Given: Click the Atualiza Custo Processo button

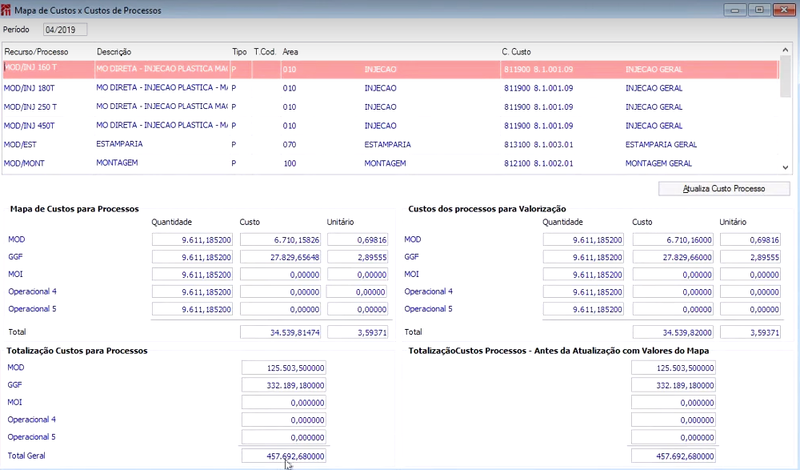Looking at the screenshot, I should [723, 189].
